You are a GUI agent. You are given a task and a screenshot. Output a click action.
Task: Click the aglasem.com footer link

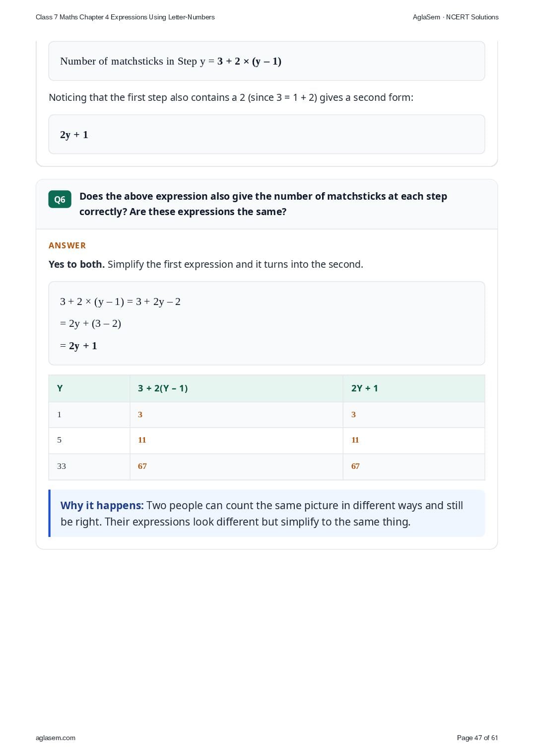(x=56, y=738)
